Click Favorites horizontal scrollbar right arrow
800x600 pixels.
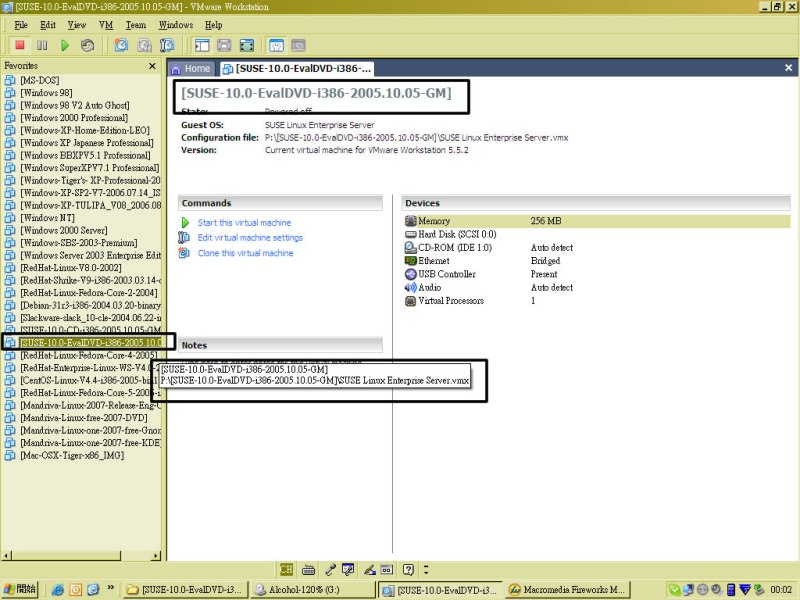tap(156, 555)
